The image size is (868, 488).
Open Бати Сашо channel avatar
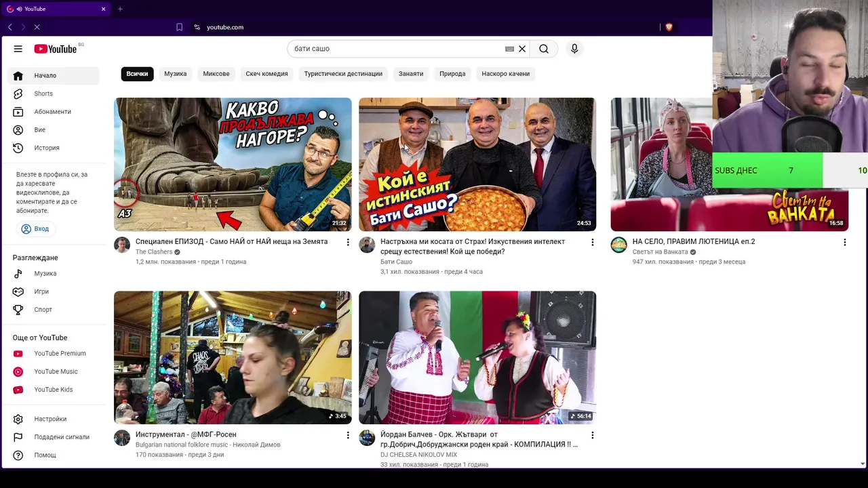[367, 245]
